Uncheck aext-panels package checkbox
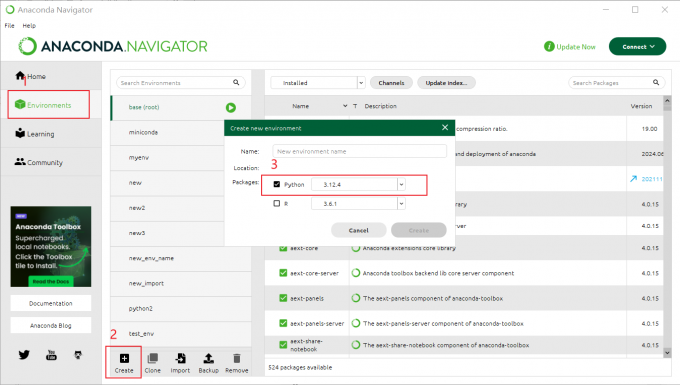 pos(283,298)
